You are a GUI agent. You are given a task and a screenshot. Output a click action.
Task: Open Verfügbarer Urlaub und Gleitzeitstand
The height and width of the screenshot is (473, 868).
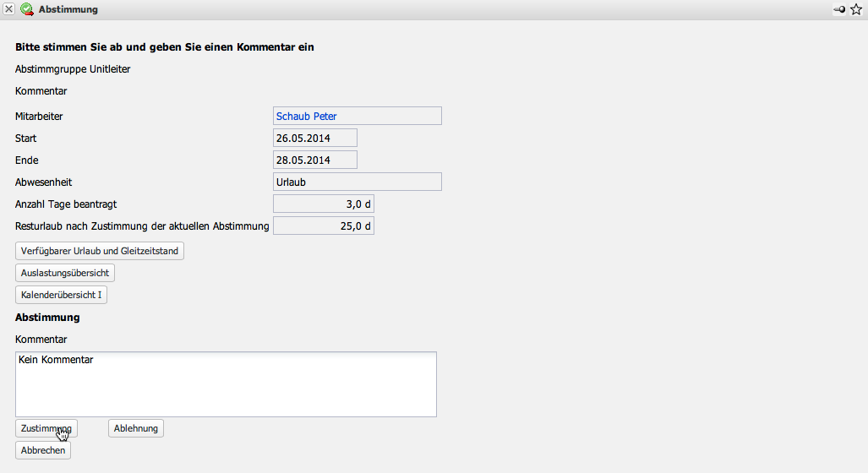pyautogui.click(x=100, y=251)
